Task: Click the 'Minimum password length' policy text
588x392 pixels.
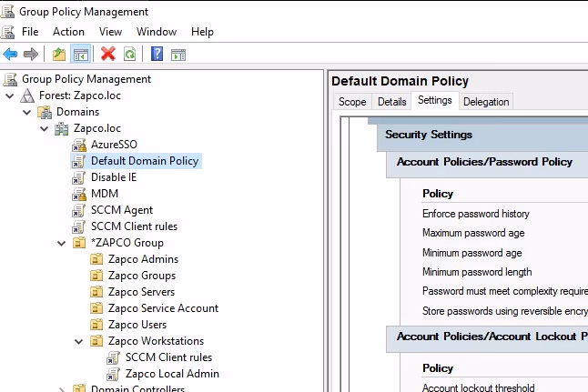Action: (x=477, y=272)
